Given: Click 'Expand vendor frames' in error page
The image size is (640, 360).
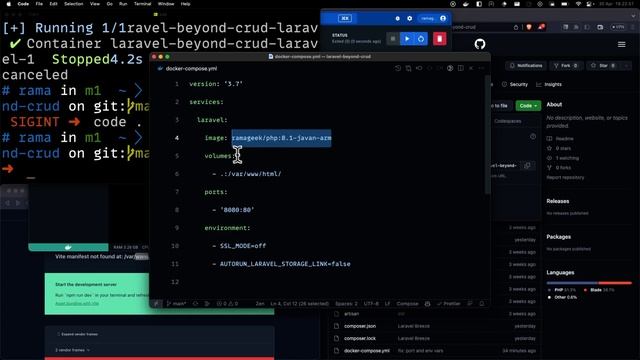Looking at the screenshot, I should [77, 334].
